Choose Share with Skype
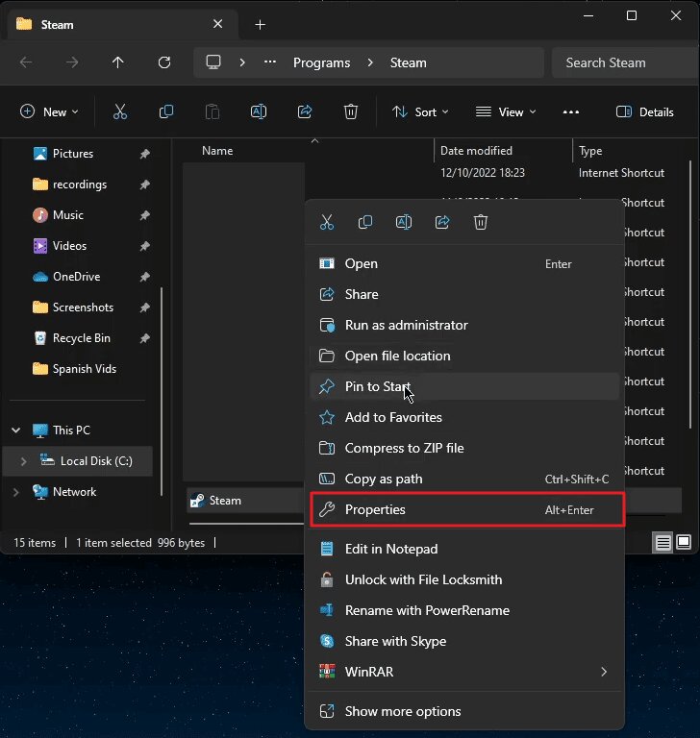The image size is (700, 738). point(464,641)
